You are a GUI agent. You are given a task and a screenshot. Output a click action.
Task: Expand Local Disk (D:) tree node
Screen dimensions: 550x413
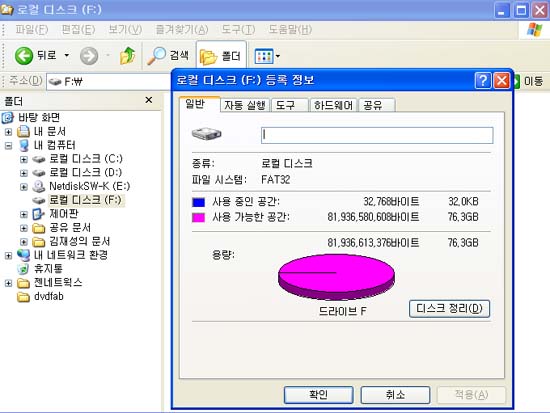[x=24, y=173]
